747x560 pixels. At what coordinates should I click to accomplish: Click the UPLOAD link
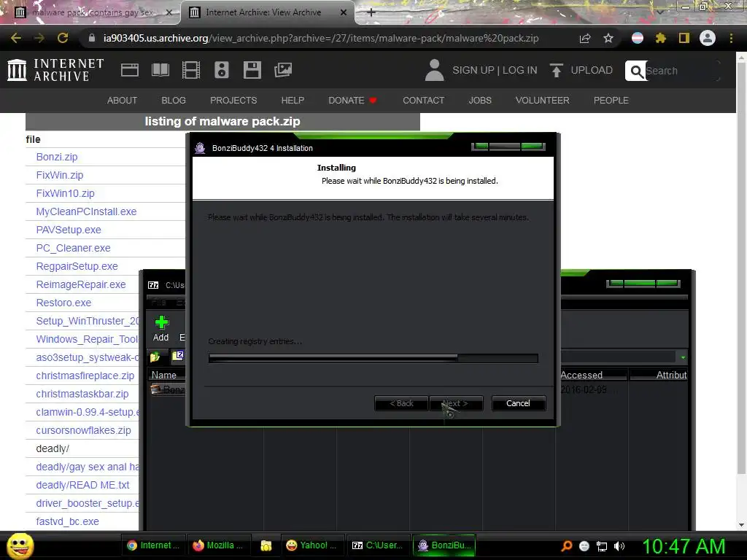(592, 70)
